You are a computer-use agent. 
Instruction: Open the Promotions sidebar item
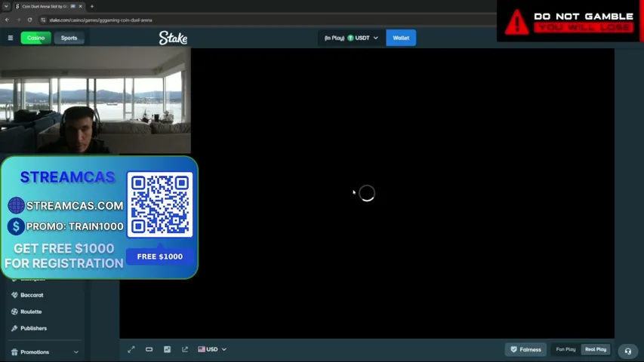[x=35, y=352]
